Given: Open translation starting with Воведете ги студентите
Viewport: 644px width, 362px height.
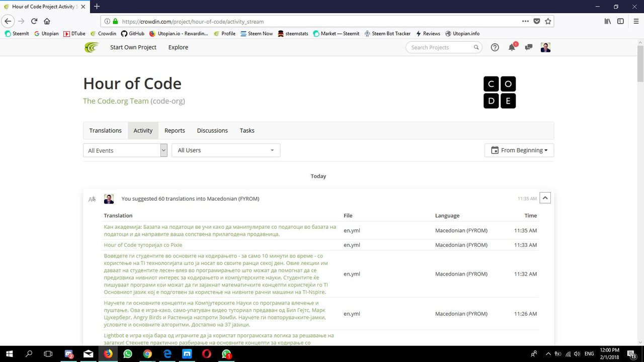Looking at the screenshot, I should coord(216,274).
